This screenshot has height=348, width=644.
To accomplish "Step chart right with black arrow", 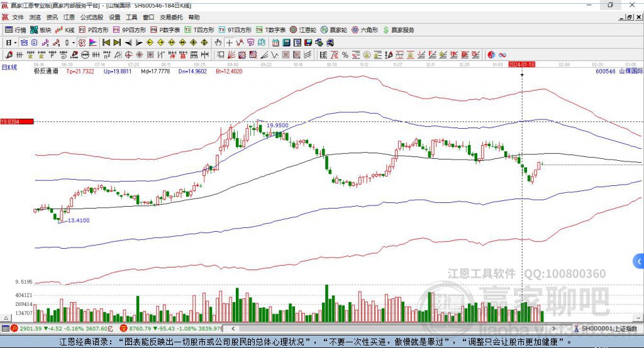I will [139, 43].
